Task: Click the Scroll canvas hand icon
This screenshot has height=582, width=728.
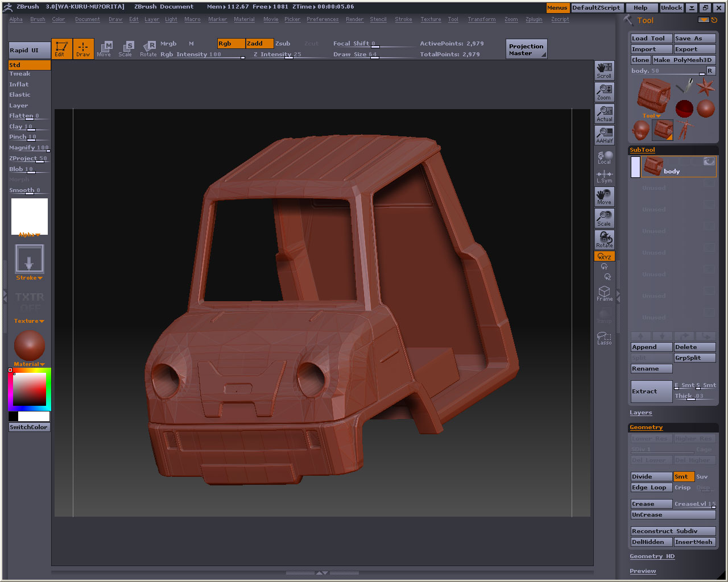Action: point(604,70)
